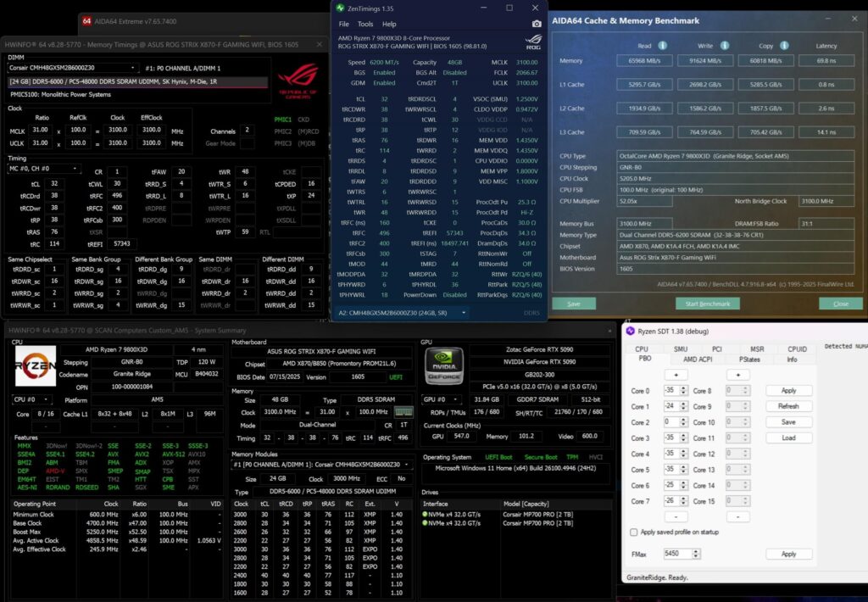Enable Apply saved profile on startup

pyautogui.click(x=634, y=532)
